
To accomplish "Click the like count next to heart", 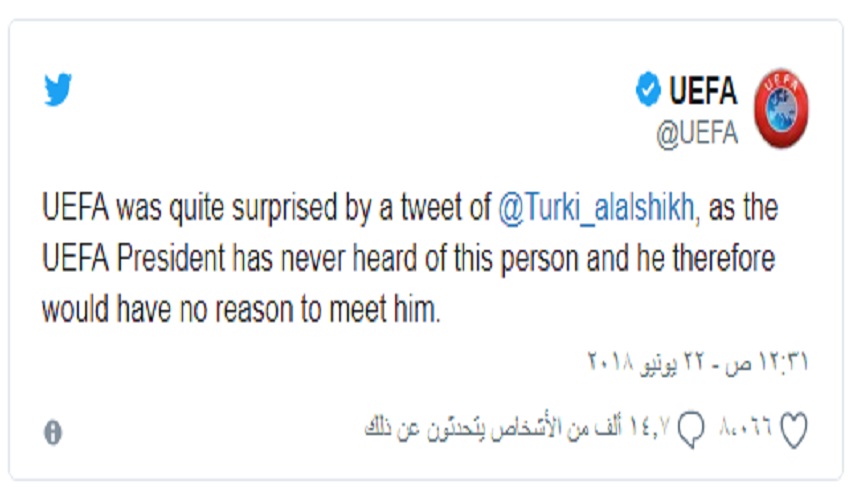I will [745, 429].
